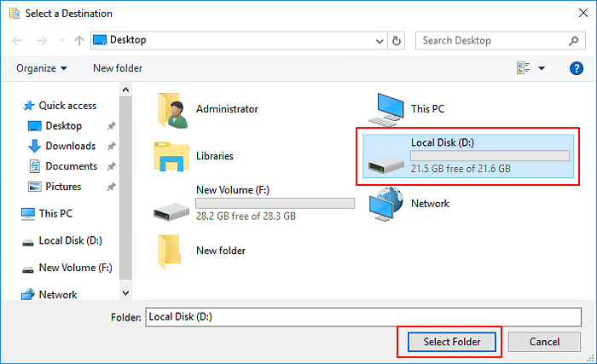Select Downloads in the navigation pane

[70, 146]
